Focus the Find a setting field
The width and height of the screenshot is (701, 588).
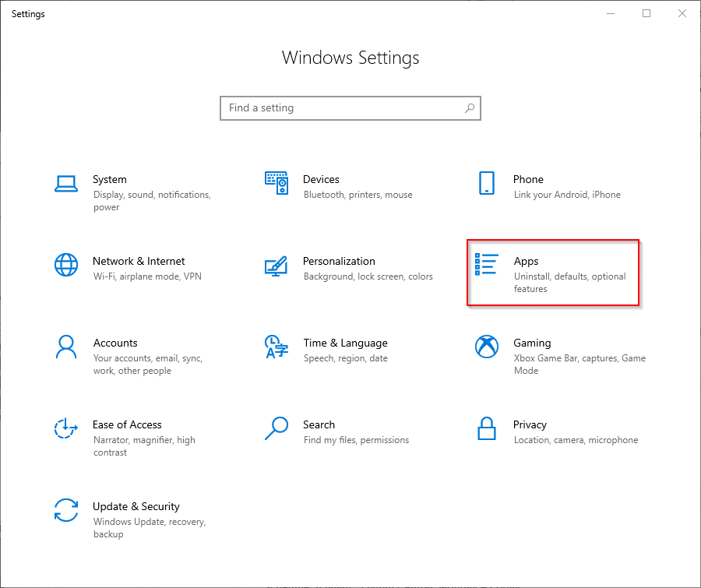[x=350, y=108]
